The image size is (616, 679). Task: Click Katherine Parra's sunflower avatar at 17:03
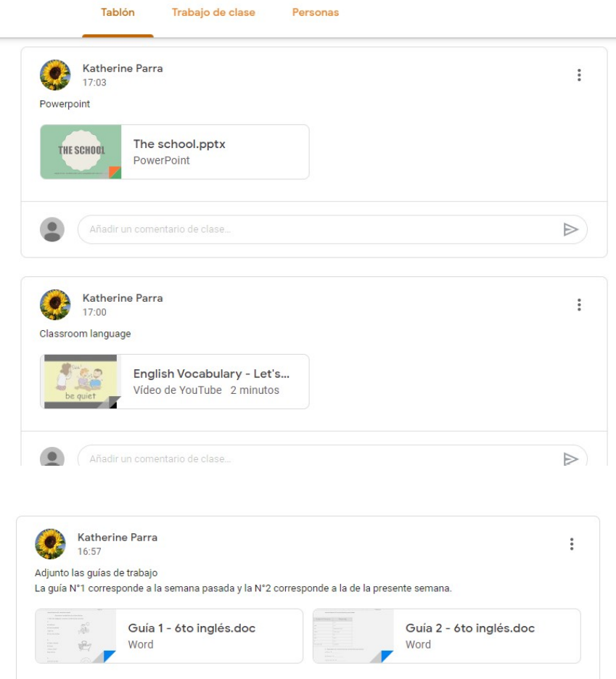pyautogui.click(x=55, y=75)
